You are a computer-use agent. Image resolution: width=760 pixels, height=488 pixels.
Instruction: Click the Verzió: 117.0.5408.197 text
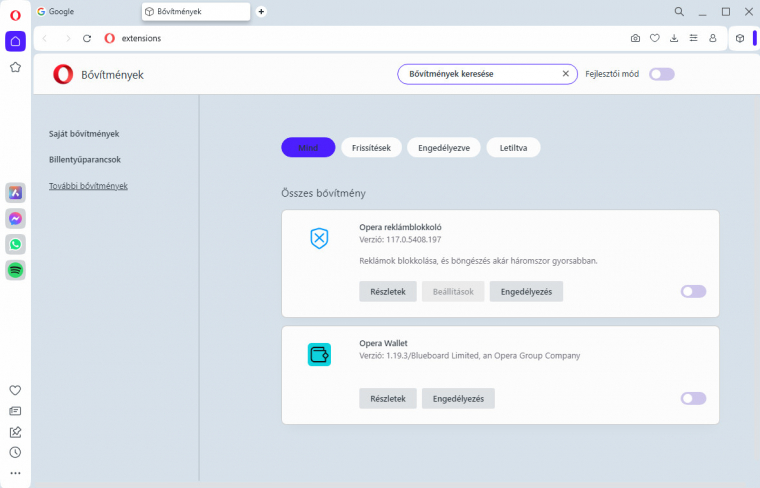pos(400,239)
